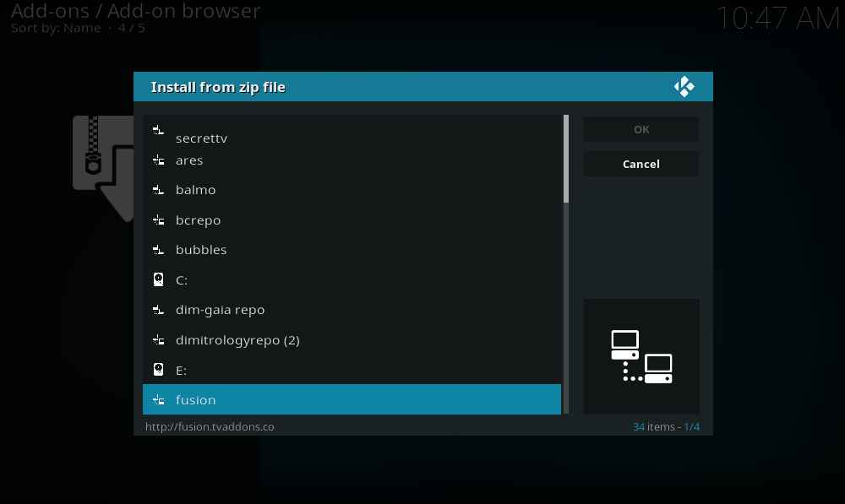Click the network icon beside dimitrologyrepo (2)
Viewport: 845px width, 504px height.
[159, 339]
